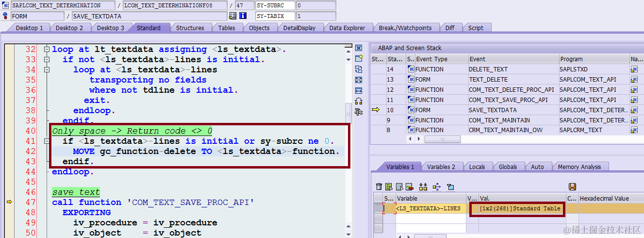The image size is (644, 238).
Task: Open the Tables tab
Action: click(x=227, y=28)
